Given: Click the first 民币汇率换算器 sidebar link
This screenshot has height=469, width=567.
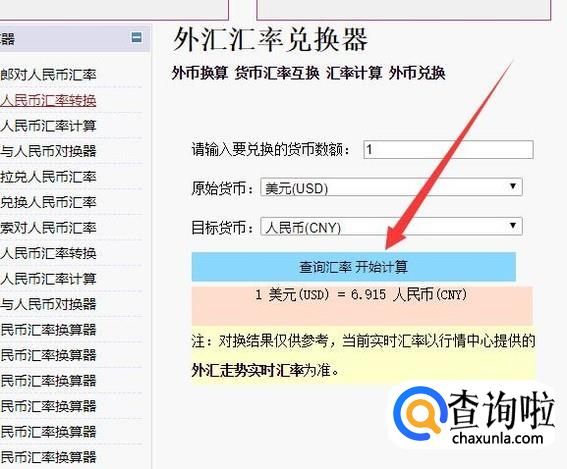Looking at the screenshot, I should [48, 330].
